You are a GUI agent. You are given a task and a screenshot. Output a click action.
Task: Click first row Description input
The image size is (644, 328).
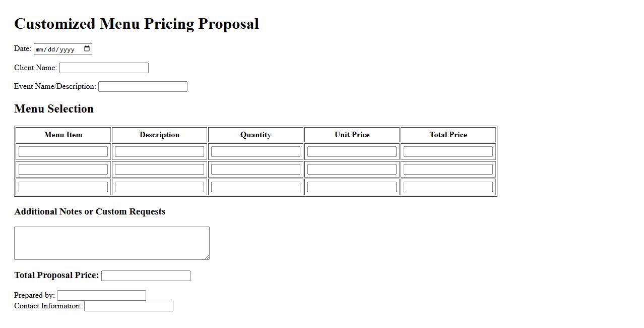coord(159,151)
